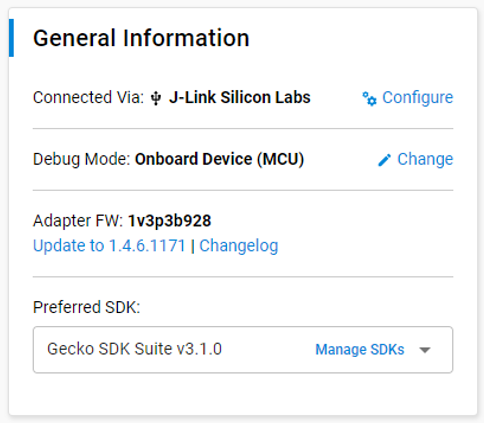Viewport: 484px width, 423px height.
Task: Click the pipe separator before Changelog
Action: (192, 247)
